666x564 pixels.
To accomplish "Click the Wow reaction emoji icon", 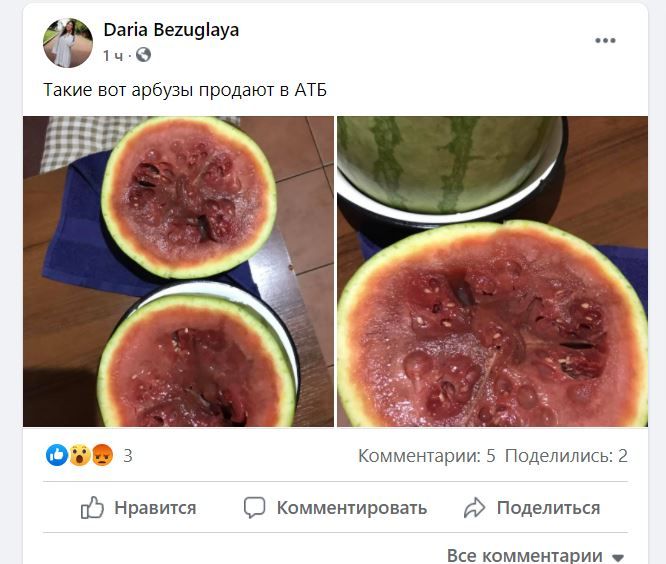I will [x=80, y=455].
